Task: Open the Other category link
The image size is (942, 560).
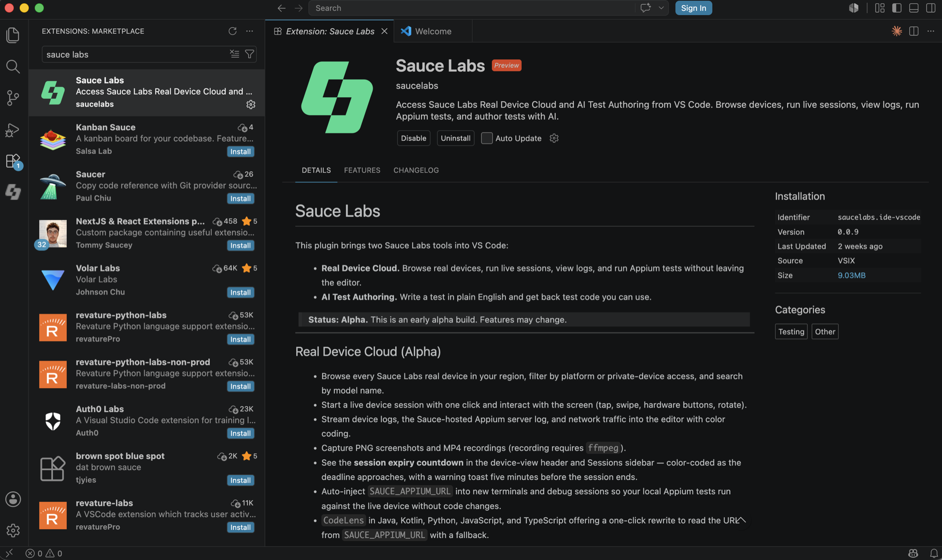Action: (825, 331)
